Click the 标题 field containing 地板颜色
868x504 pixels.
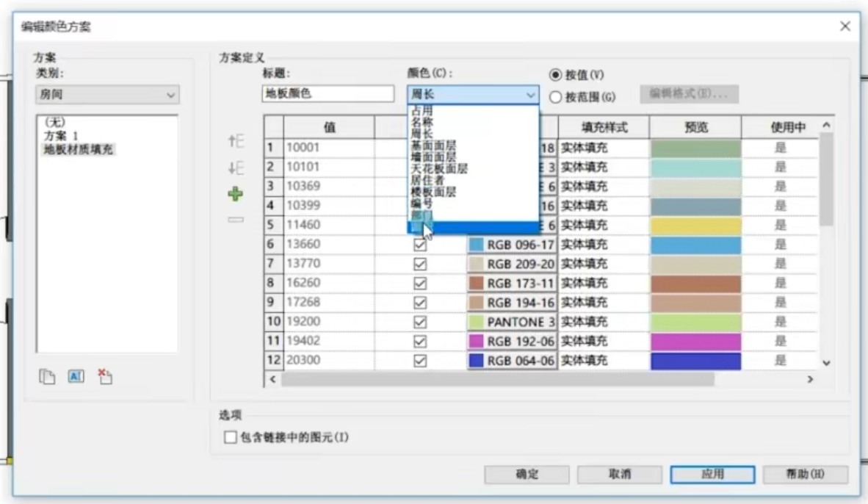(328, 93)
